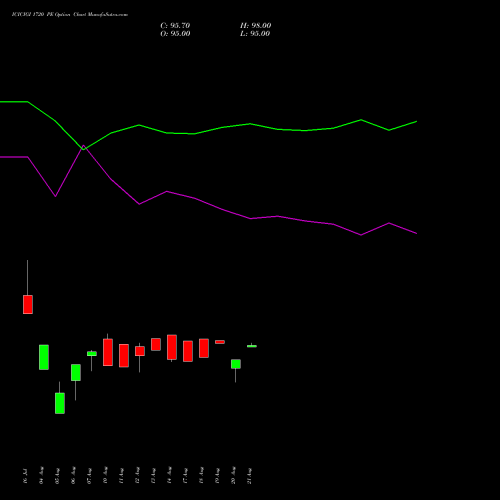The height and width of the screenshot is (500, 500).
Task: Select the green candlestick above 06 Aug
Action: (x=76, y=372)
